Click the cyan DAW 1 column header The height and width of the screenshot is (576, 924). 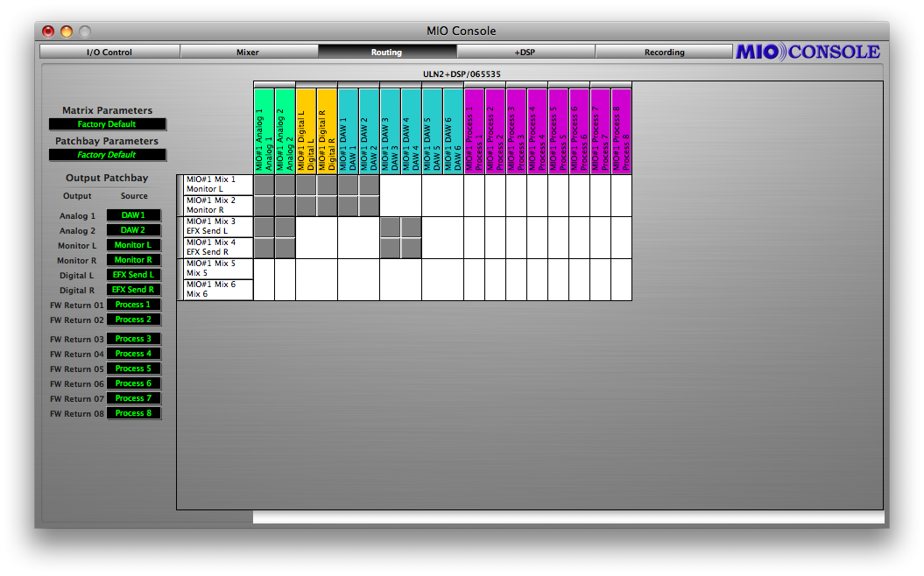pos(349,130)
